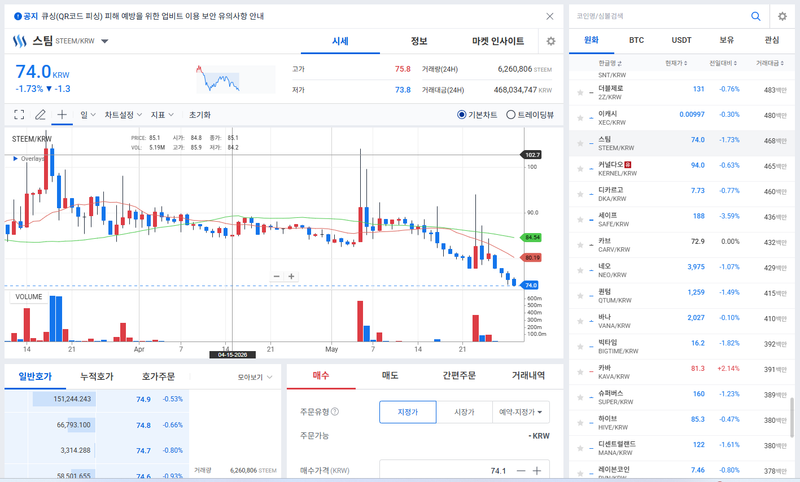This screenshot has height=482, width=800.
Task: Toggle favorite star for 스팀 row
Action: coord(580,143)
